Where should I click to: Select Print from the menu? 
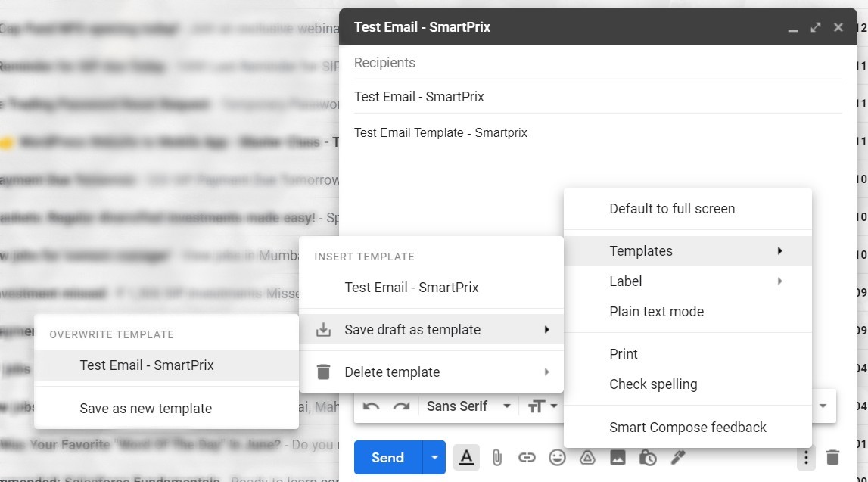pyautogui.click(x=688, y=354)
